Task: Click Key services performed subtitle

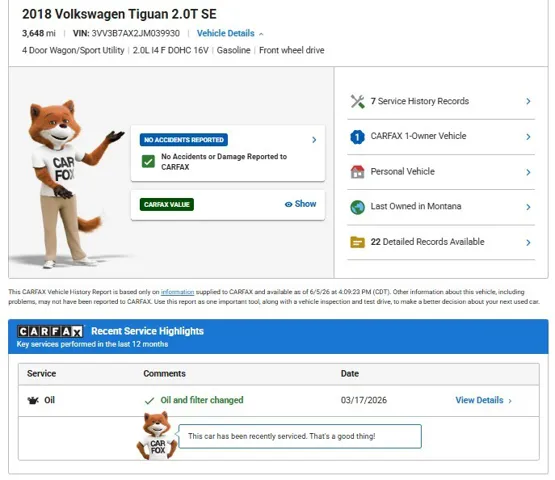Action: tap(92, 344)
